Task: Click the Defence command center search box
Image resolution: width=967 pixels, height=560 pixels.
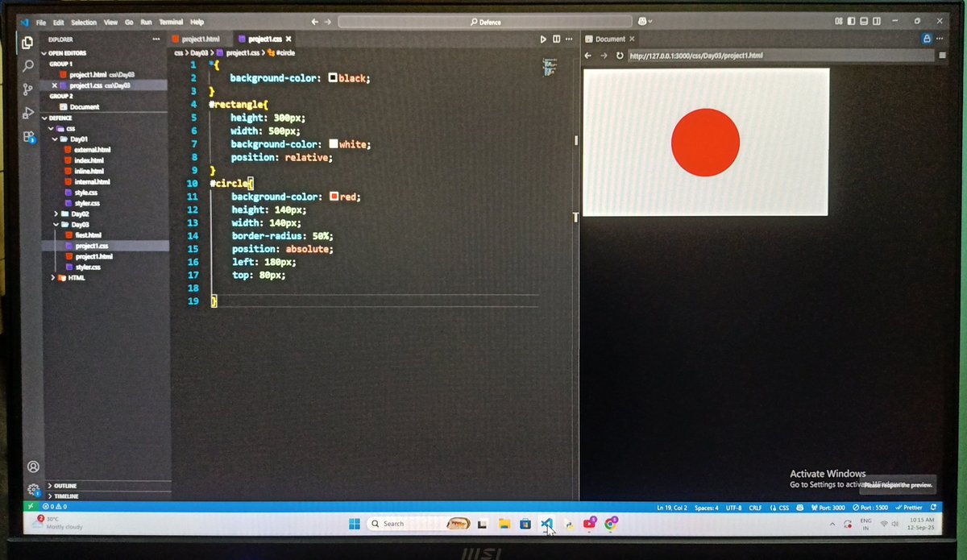Action: tap(485, 22)
